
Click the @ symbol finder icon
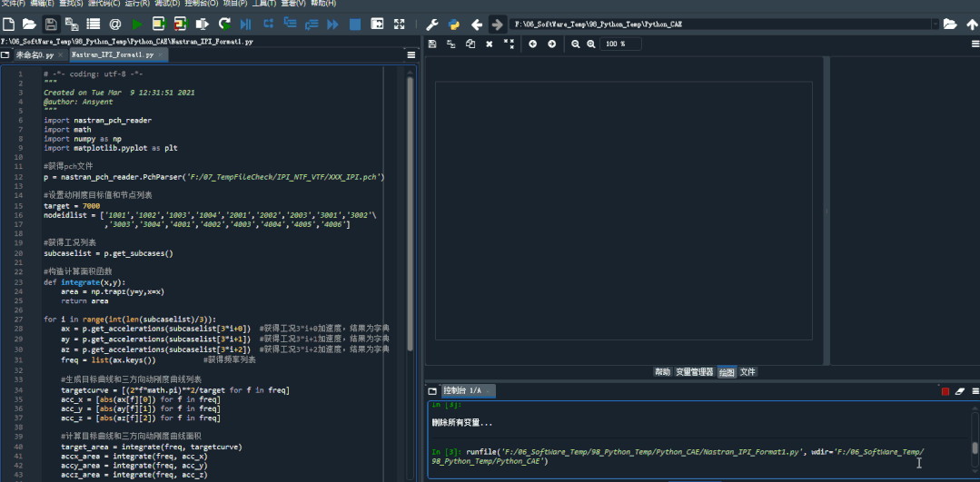(115, 25)
